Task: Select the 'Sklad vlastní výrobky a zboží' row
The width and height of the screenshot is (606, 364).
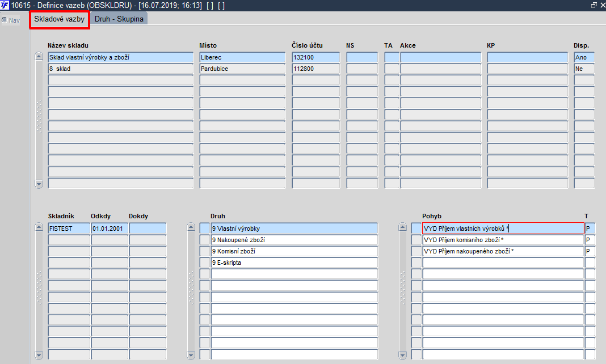Action: click(121, 57)
